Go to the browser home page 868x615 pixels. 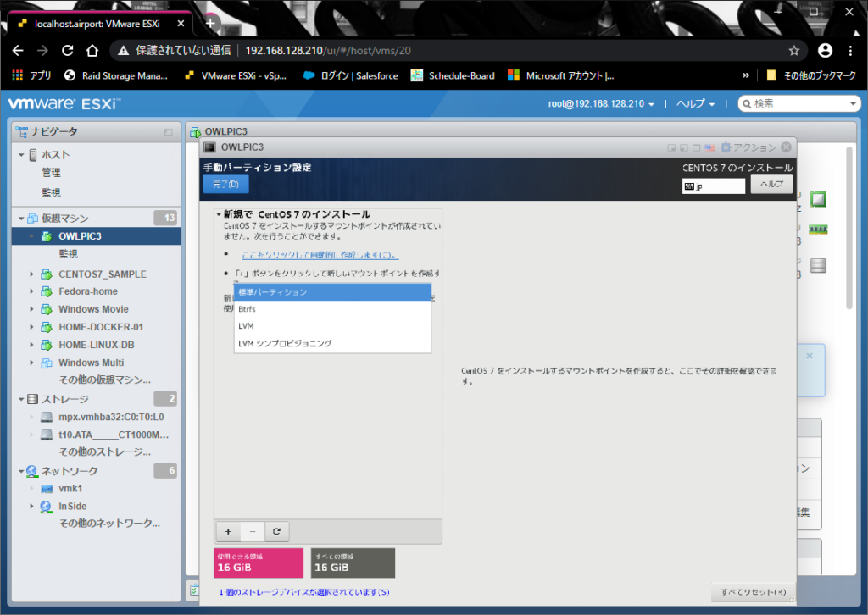pos(92,51)
